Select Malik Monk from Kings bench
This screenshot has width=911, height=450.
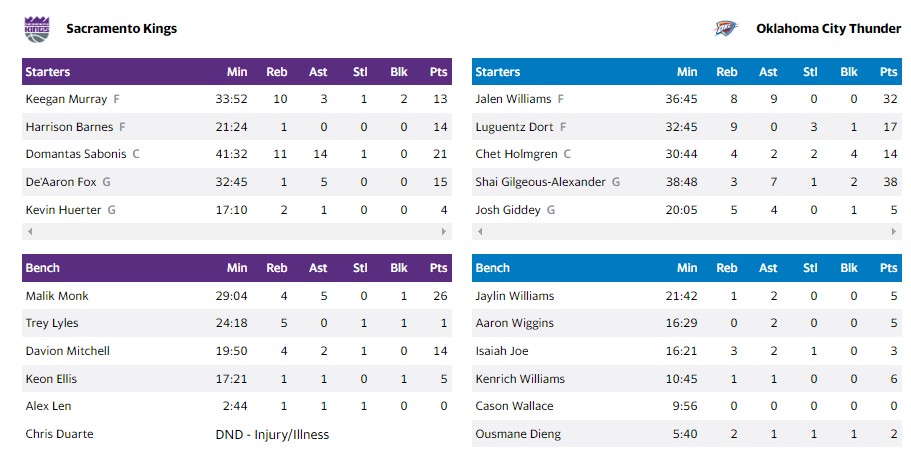point(57,296)
